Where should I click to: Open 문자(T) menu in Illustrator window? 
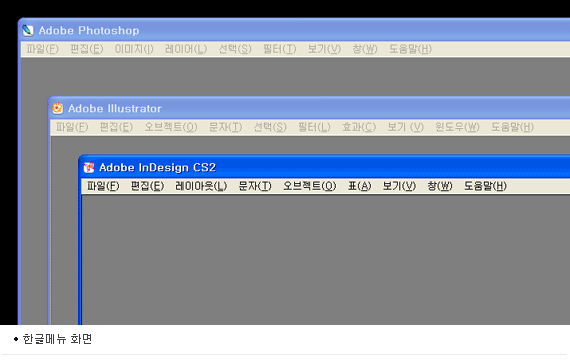(x=225, y=127)
